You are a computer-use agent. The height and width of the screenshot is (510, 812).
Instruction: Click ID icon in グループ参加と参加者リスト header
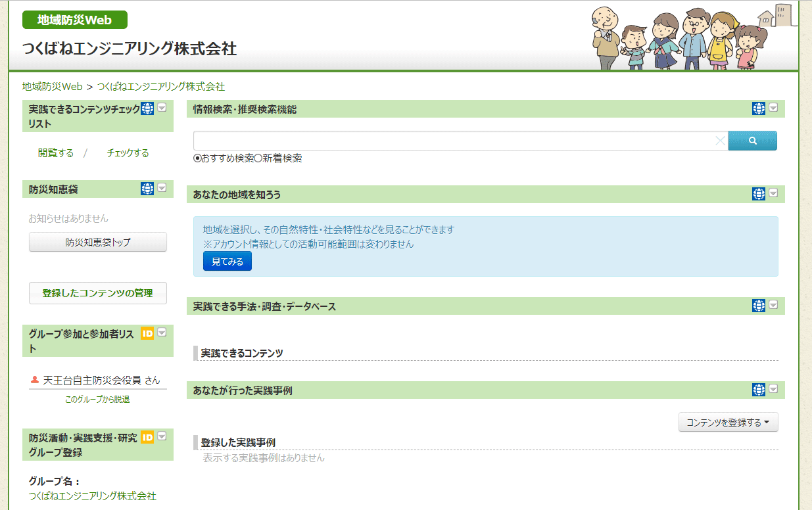point(147,334)
